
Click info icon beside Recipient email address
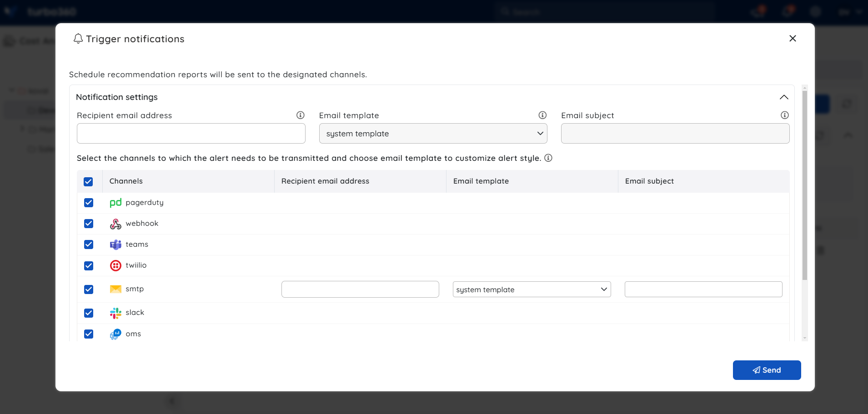click(x=301, y=115)
